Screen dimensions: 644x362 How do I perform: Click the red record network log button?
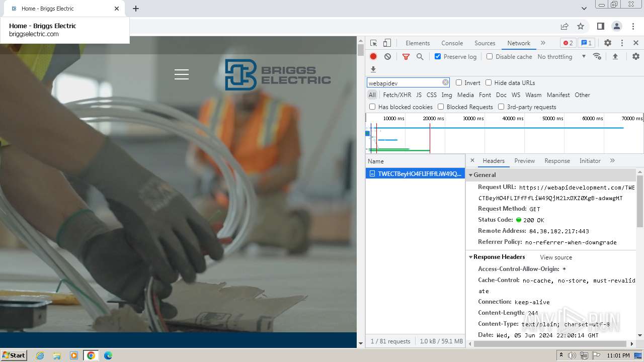pos(373,57)
